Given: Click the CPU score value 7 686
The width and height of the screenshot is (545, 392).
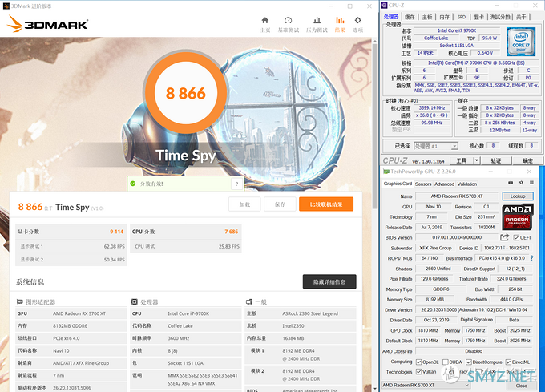Looking at the screenshot, I should [231, 232].
